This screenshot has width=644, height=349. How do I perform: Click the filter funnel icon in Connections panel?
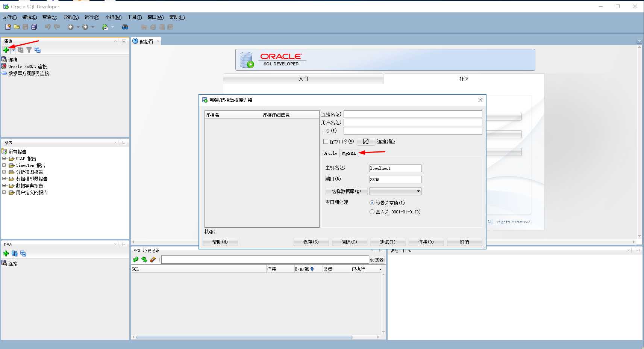click(x=29, y=50)
